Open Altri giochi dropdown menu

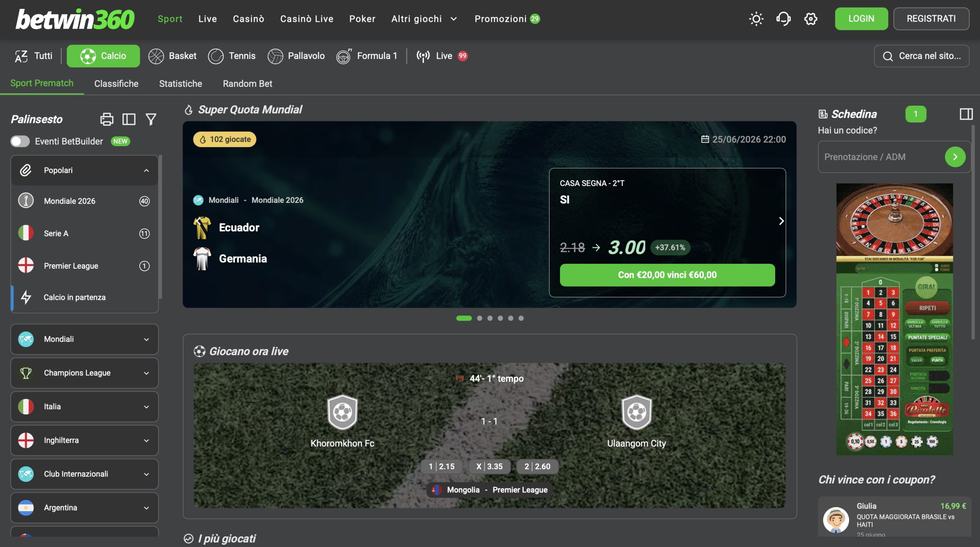424,19
